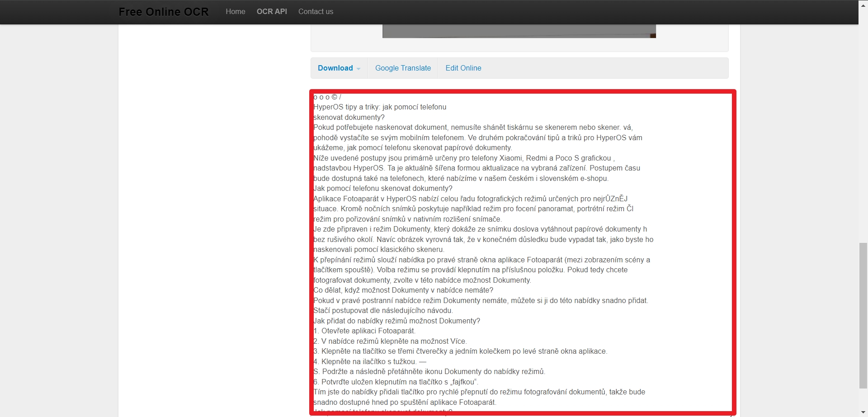
Task: Click the page's vertical scrollbar thumb
Action: pyautogui.click(x=863, y=315)
